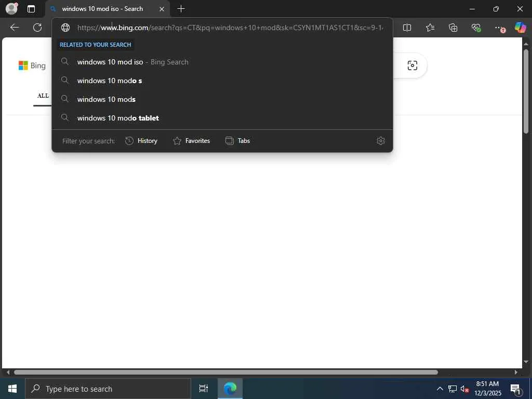Click inside the address bar URL
This screenshot has width=532, height=399.
pos(230,28)
